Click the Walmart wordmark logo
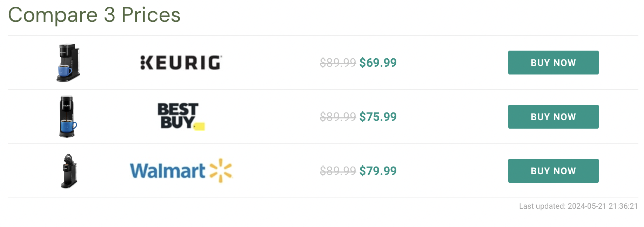Screen dimensions: 644x227 tap(168, 171)
